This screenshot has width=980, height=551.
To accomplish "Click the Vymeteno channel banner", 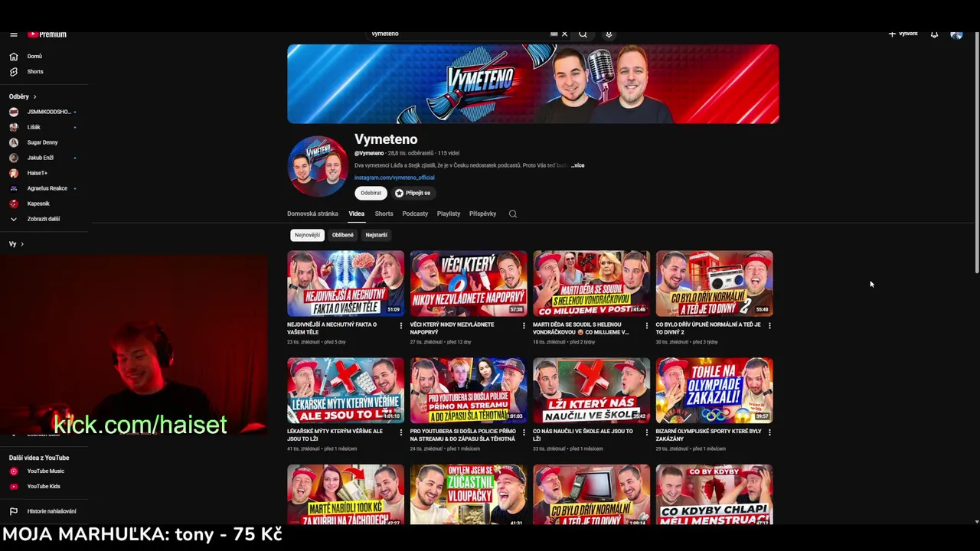I will (533, 84).
